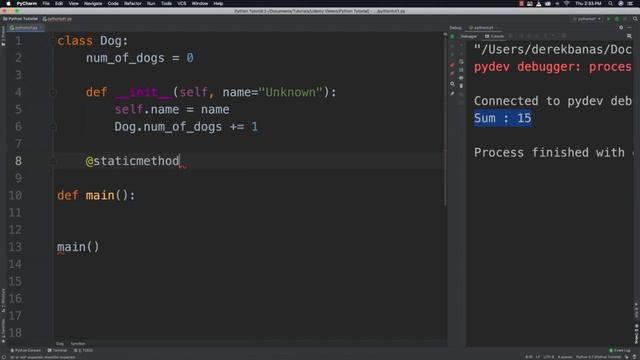This screenshot has width=640, height=360.
Task: Click the fold marker in the gutter at line 8
Action: [x=53, y=161]
